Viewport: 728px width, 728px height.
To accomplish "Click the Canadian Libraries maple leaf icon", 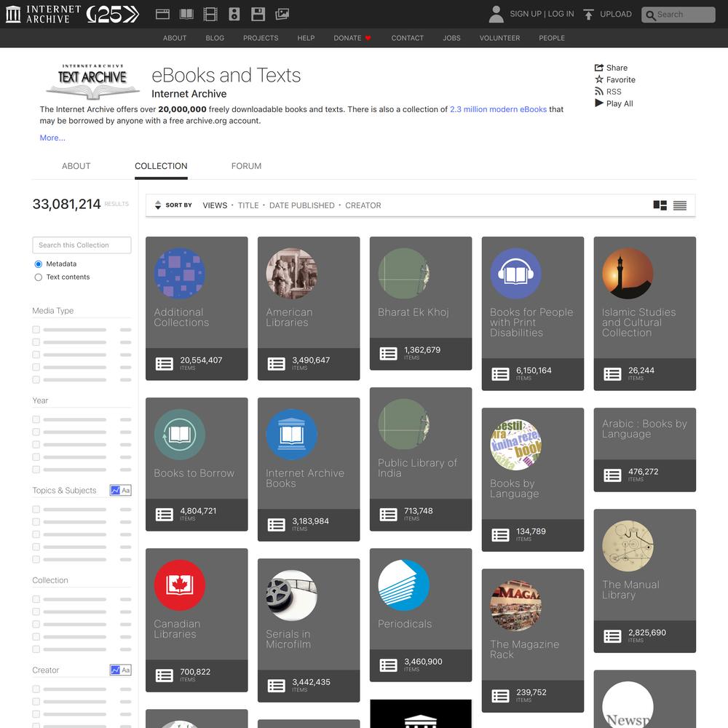I will coord(179,585).
